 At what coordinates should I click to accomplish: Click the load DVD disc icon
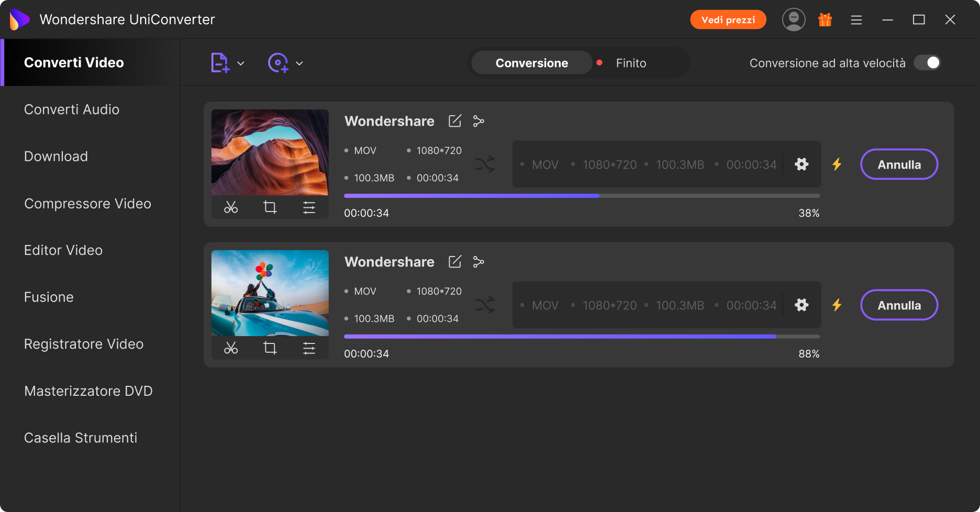click(278, 63)
